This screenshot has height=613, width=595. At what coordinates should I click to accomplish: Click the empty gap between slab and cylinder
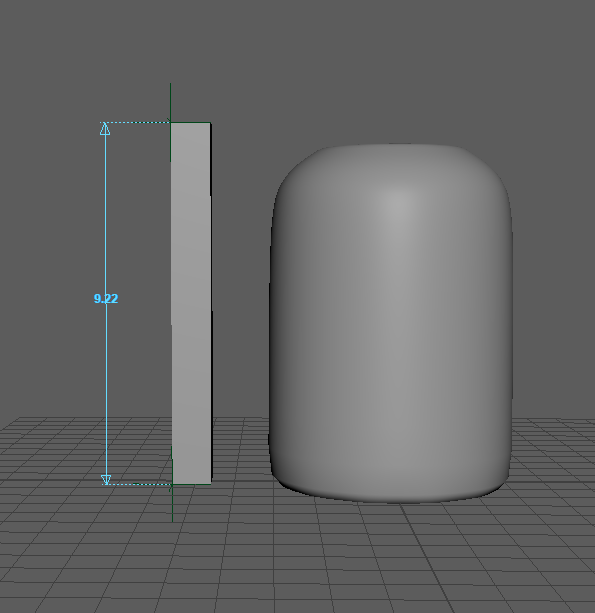(240, 274)
